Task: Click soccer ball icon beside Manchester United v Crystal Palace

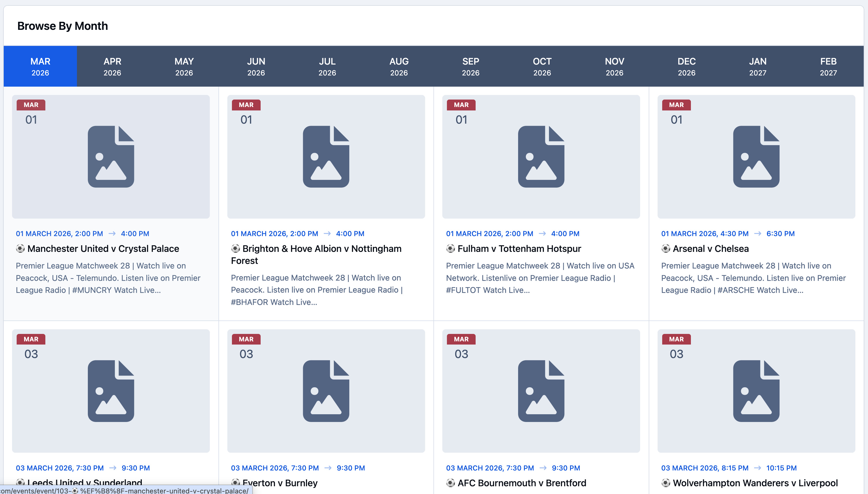Action: (x=20, y=249)
